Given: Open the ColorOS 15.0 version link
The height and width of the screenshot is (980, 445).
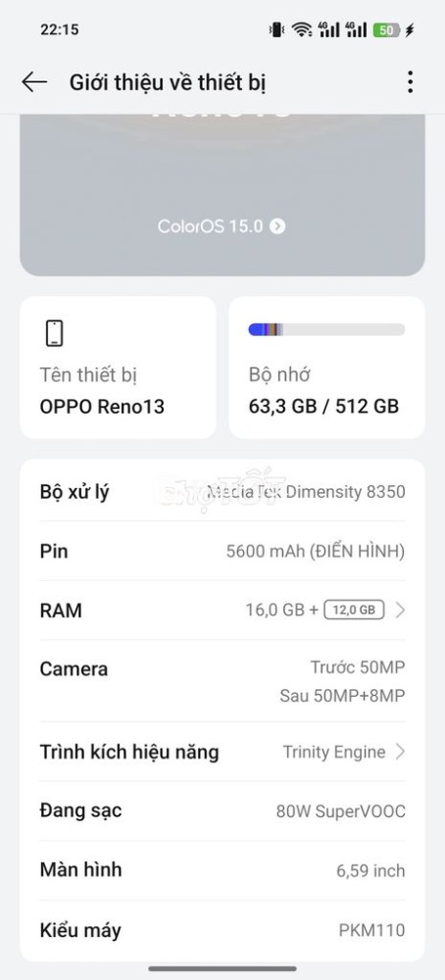Looking at the screenshot, I should tap(222, 226).
